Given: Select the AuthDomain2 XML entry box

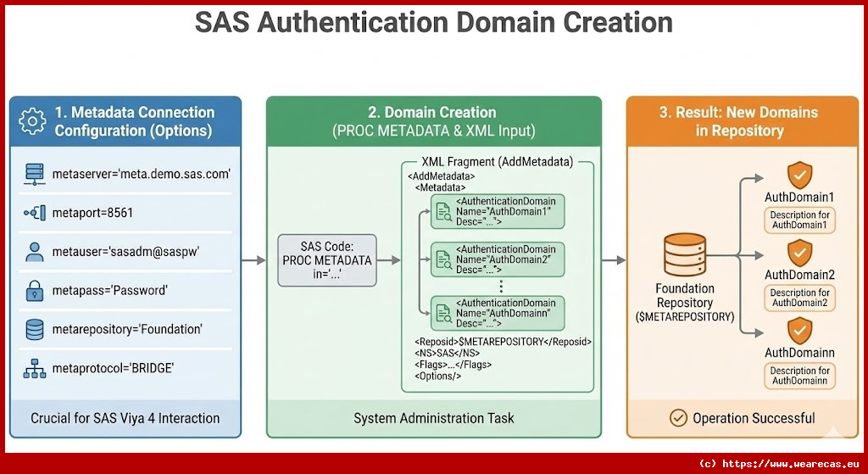Looking at the screenshot, I should tap(497, 259).
